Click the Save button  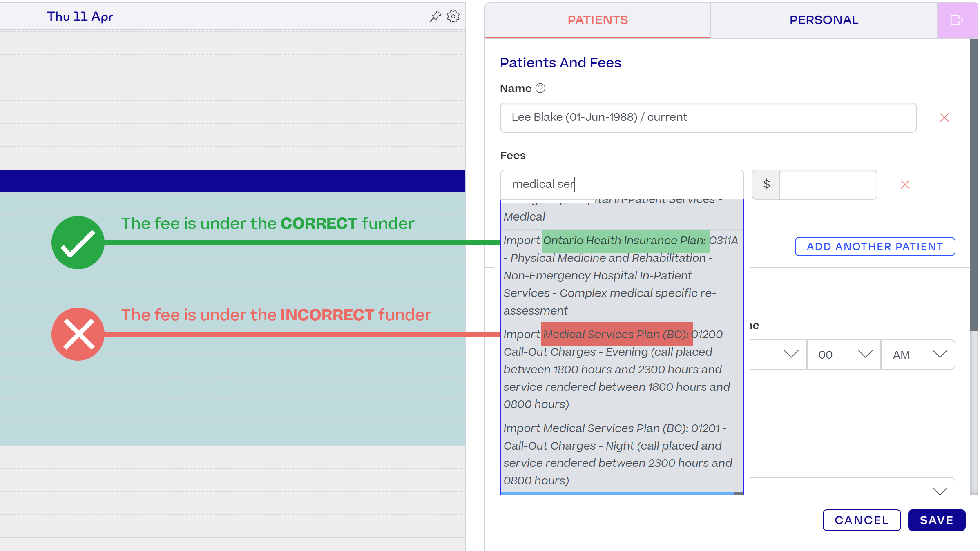[936, 520]
